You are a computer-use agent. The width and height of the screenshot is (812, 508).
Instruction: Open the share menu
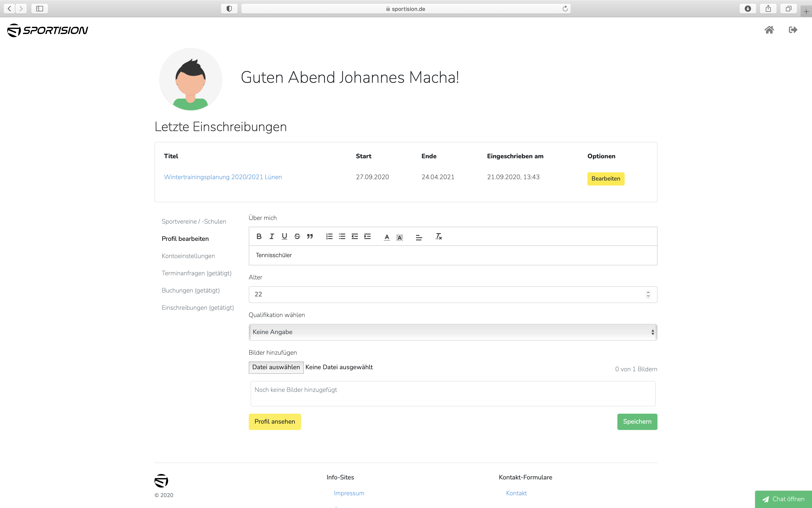[768, 9]
